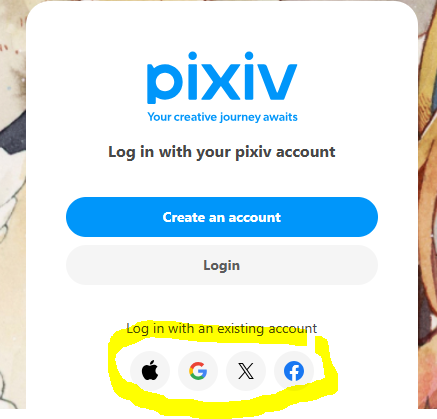Click blank card area above the pixiv logo
The image size is (437, 419).
click(222, 27)
